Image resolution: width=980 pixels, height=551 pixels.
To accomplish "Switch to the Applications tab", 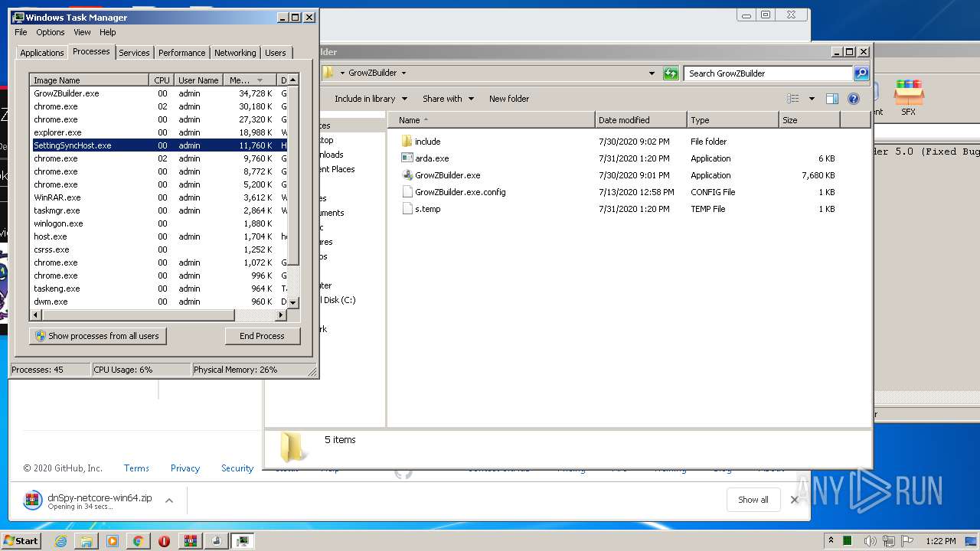I will point(41,53).
